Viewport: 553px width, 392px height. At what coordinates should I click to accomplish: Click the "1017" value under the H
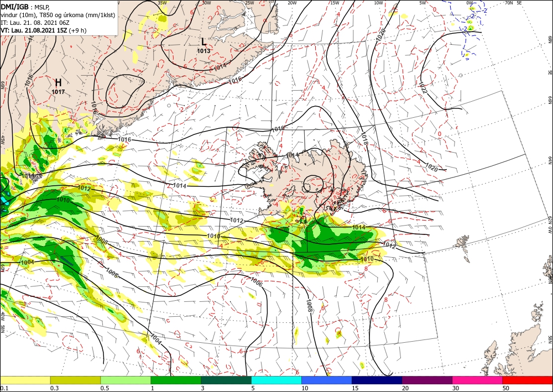(x=58, y=92)
